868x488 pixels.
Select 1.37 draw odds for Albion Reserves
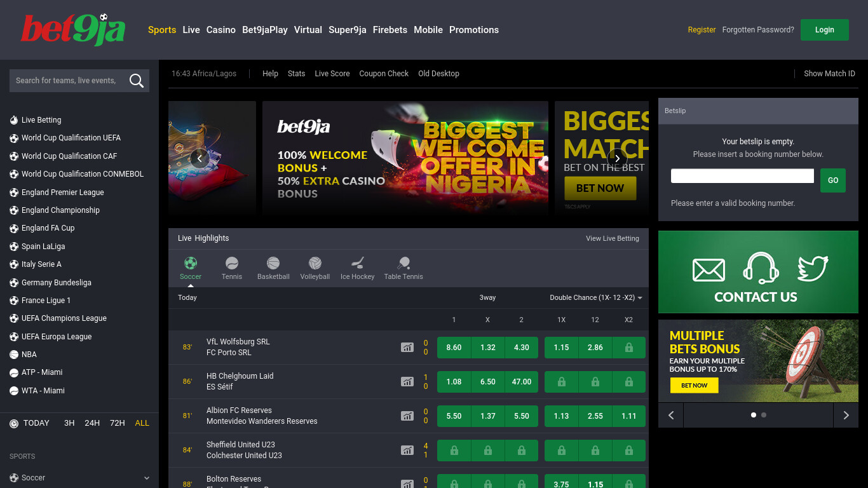click(488, 416)
